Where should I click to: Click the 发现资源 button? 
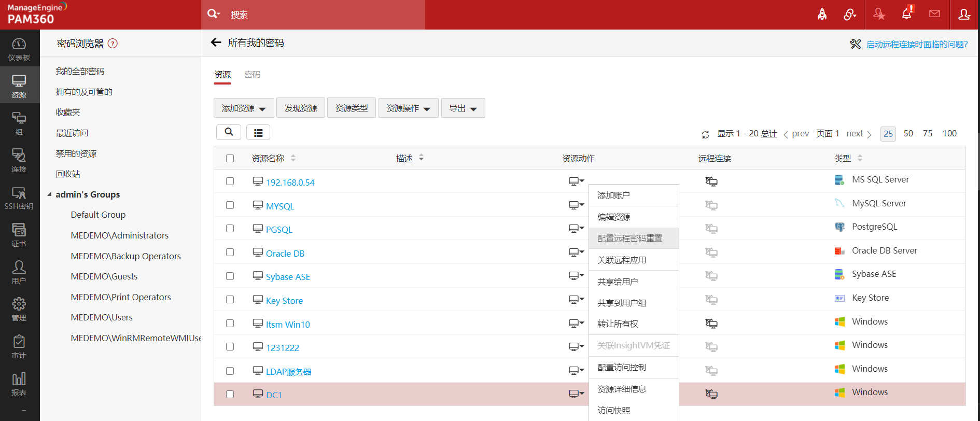click(x=301, y=108)
